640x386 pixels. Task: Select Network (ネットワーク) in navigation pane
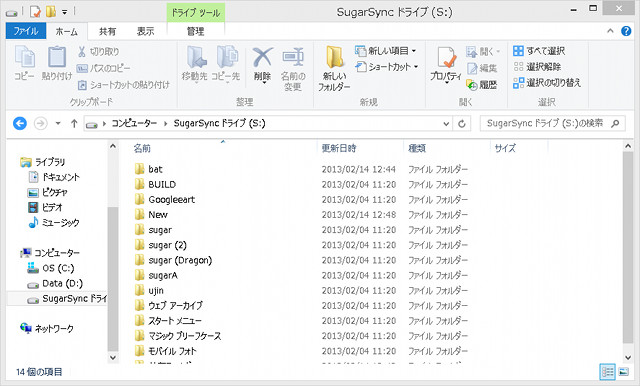point(47,328)
